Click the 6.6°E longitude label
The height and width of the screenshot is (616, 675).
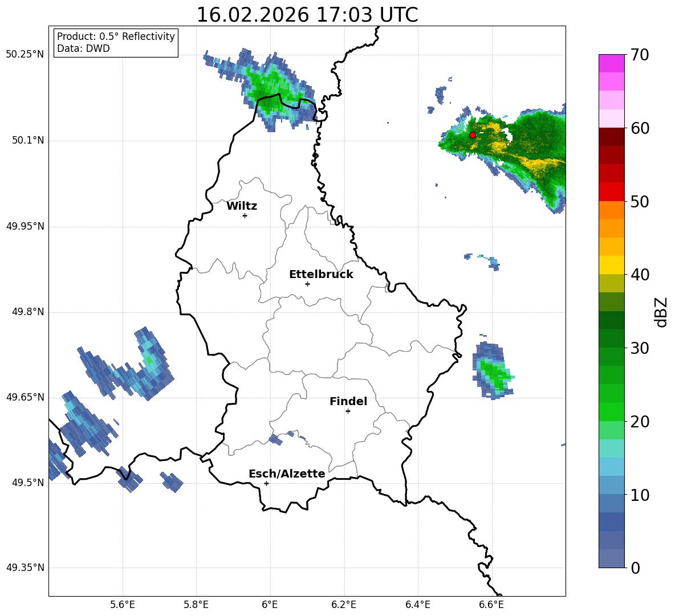point(491,605)
